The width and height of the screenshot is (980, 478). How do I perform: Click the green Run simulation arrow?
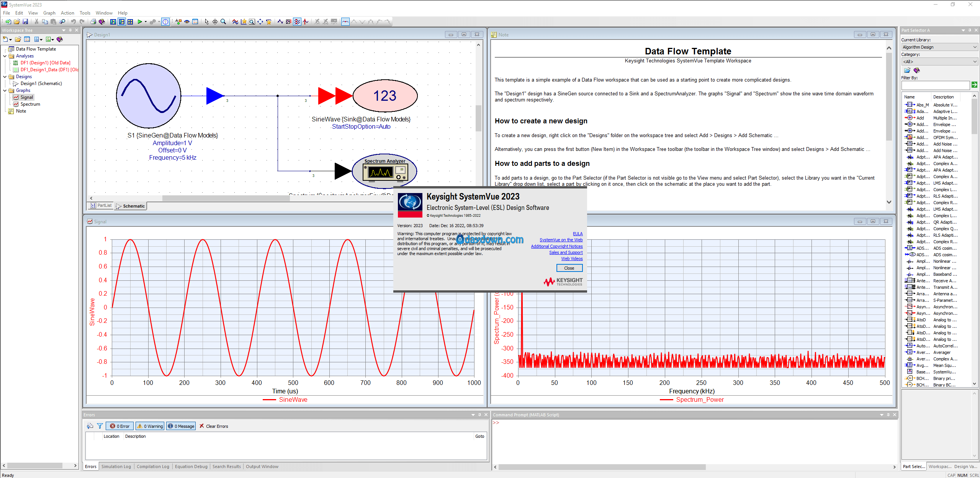pos(140,22)
